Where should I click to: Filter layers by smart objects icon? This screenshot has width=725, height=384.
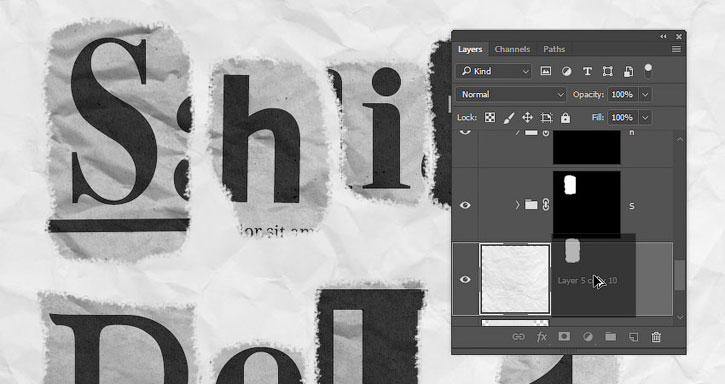(628, 71)
